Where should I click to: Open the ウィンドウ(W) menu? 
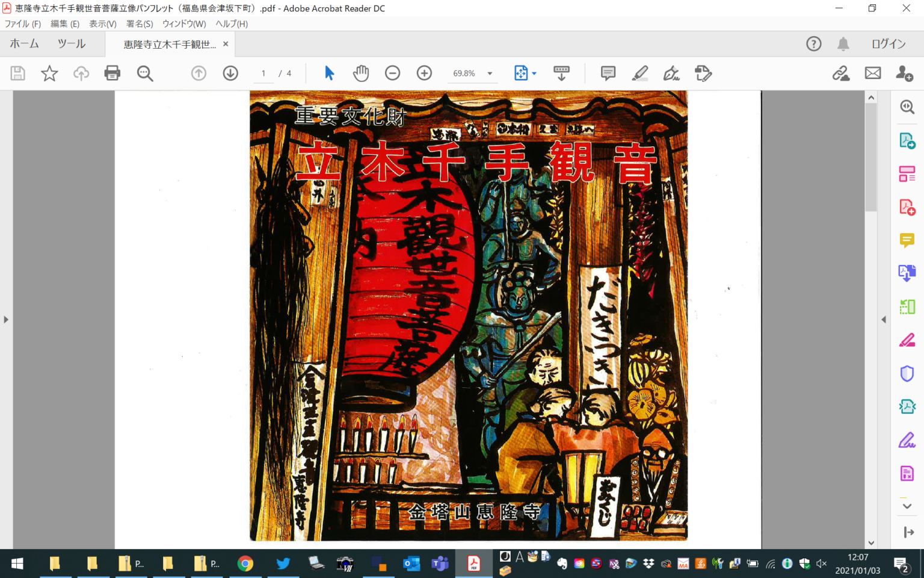click(184, 24)
